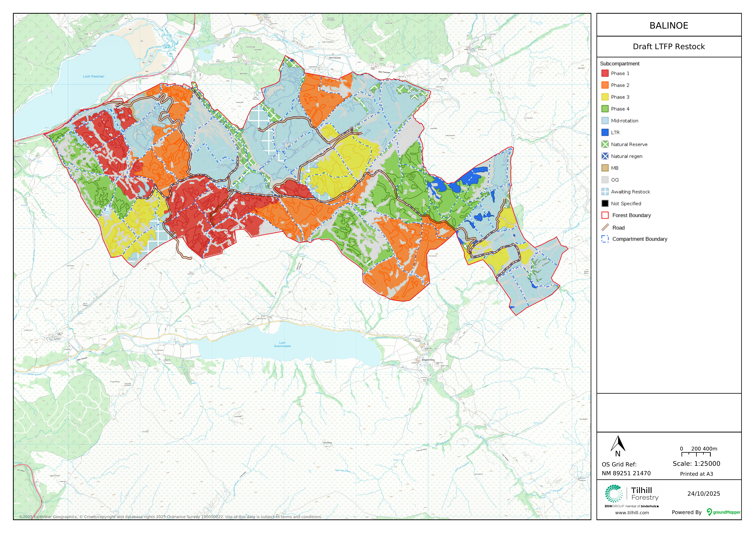Screen dimensions: 756x534
Task: Click the Phase 4 green legend swatch
Action: coord(605,109)
